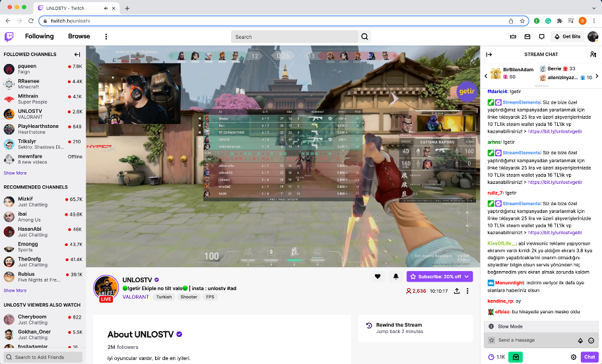The image size is (602, 364).
Task: Click the UNLOSTV live channel avatar
Action: tap(106, 288)
